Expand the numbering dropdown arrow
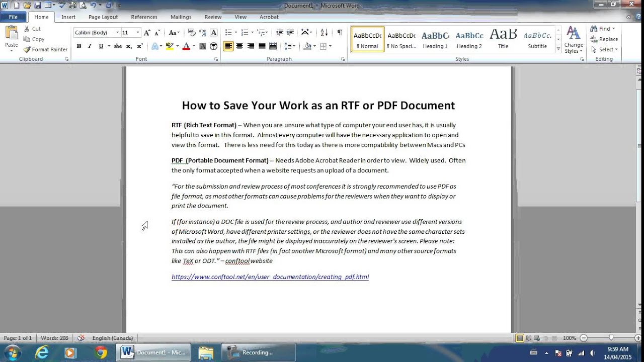This screenshot has width=644, height=362. click(252, 33)
